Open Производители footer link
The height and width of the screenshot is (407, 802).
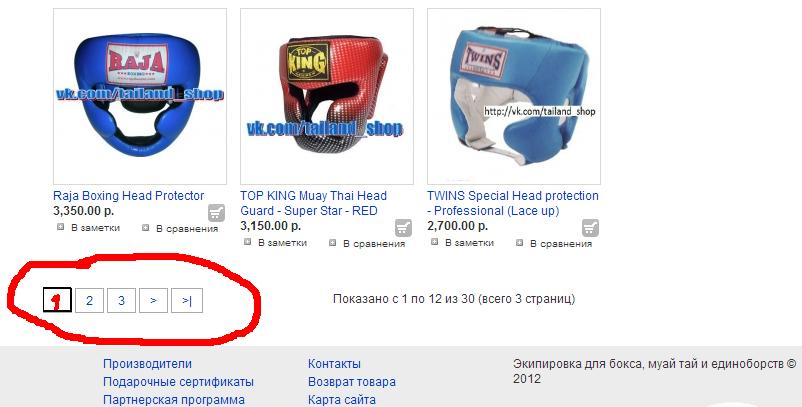pyautogui.click(x=147, y=364)
